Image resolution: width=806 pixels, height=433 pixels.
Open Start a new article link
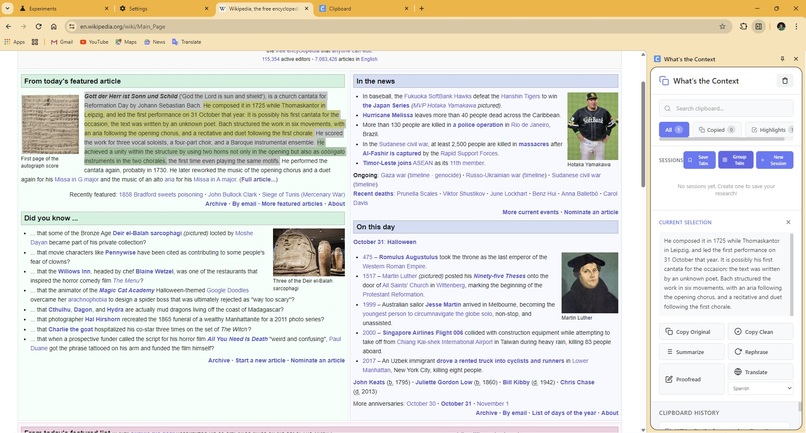pos(260,360)
